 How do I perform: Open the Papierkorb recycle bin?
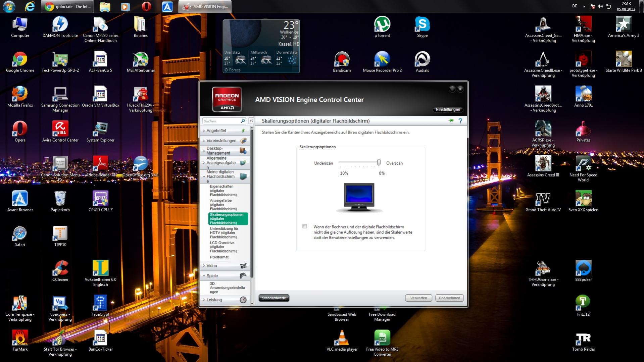(60, 201)
